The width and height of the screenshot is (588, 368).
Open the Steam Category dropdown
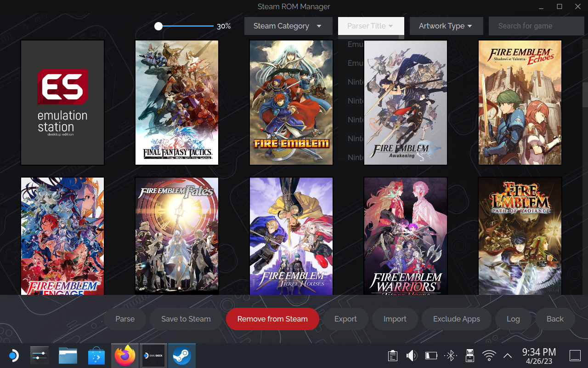pos(288,26)
